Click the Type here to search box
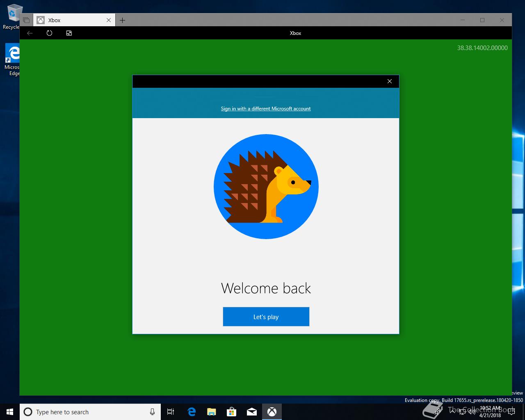This screenshot has height=420, width=525. [x=90, y=412]
